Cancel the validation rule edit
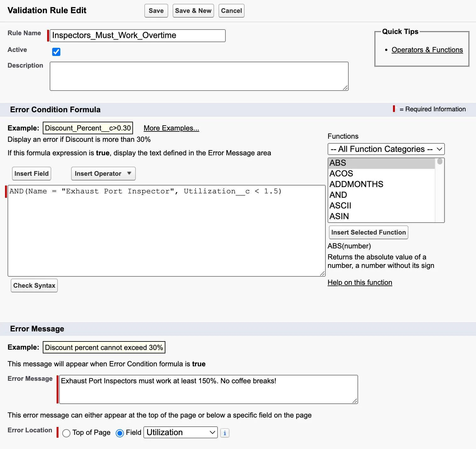 pos(231,11)
